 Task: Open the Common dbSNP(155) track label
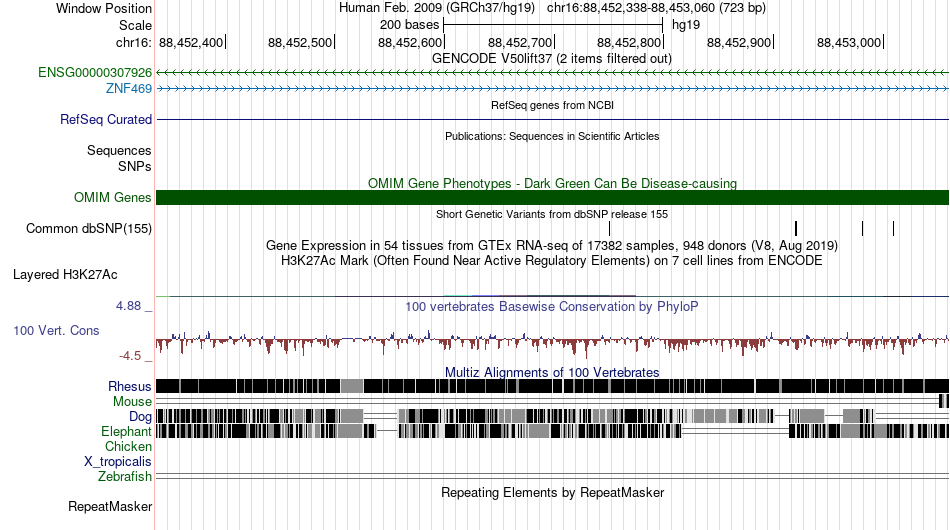point(89,228)
